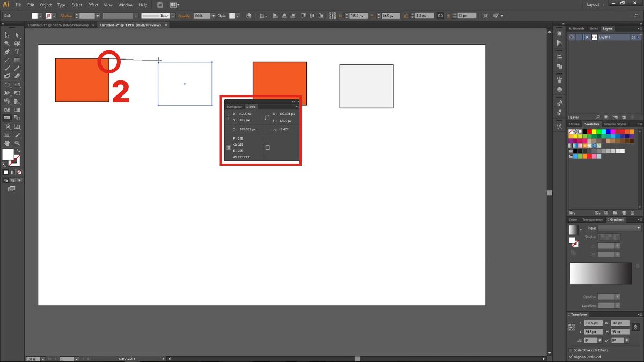Open the graphic Style dropdown

[x=238, y=16]
